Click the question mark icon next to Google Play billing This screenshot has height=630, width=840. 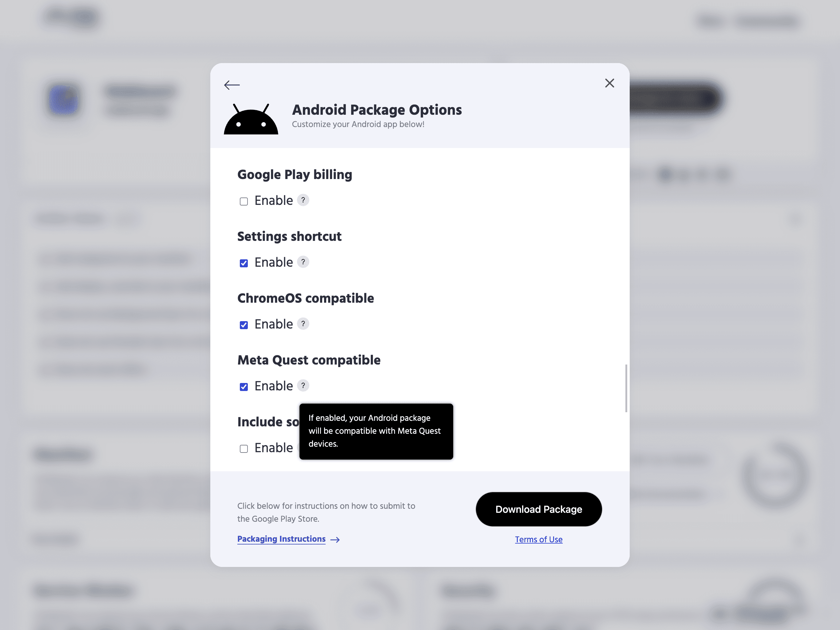coord(302,200)
